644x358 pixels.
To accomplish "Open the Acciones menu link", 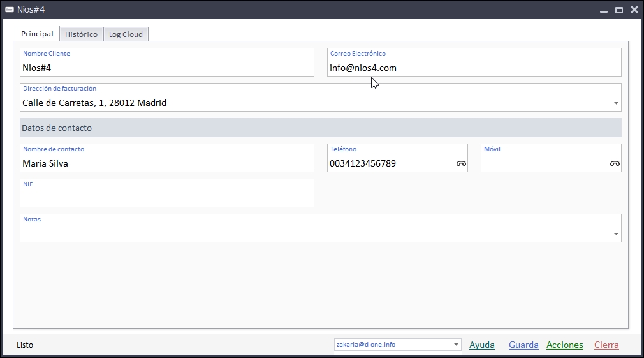I will 564,345.
